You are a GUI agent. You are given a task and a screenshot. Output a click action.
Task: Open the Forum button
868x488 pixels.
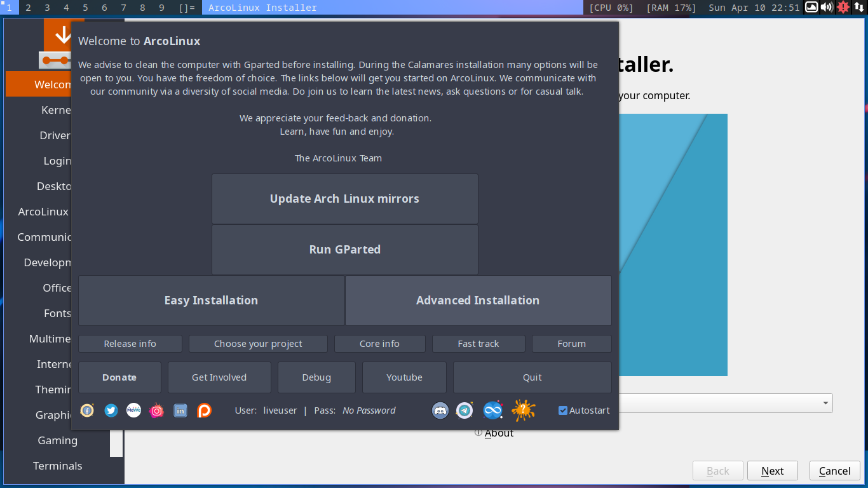coord(572,344)
